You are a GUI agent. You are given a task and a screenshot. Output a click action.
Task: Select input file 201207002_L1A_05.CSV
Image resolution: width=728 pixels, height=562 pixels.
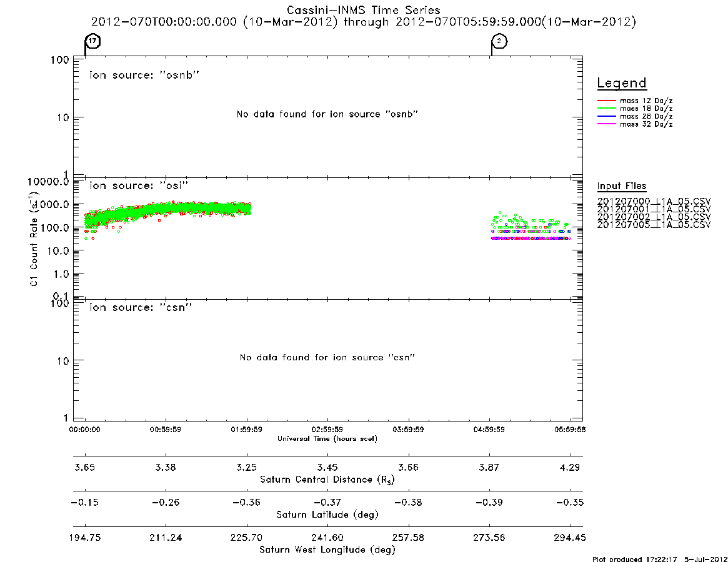point(654,217)
